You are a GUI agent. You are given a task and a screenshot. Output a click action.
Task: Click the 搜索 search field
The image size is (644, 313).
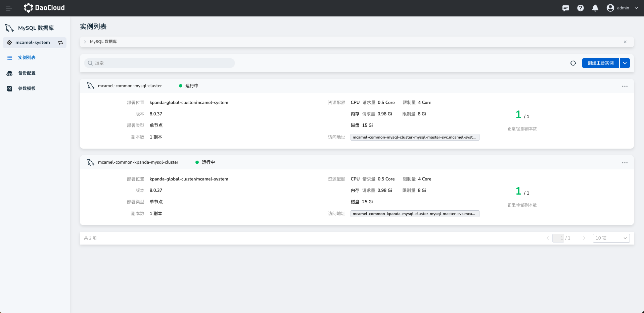click(159, 63)
